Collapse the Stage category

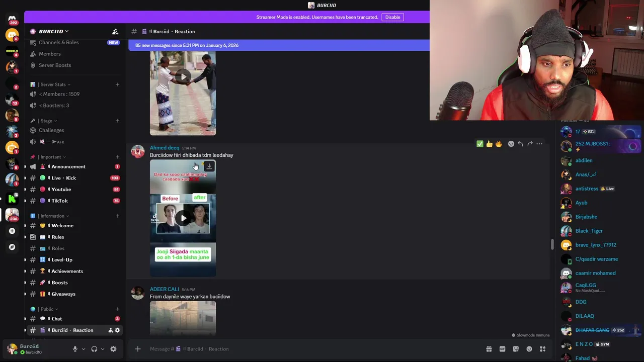click(x=44, y=121)
